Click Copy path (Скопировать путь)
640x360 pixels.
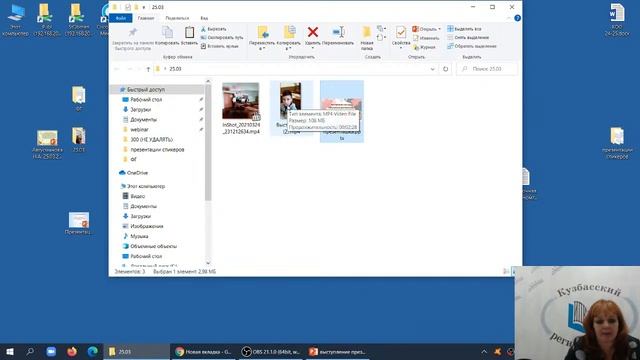[x=222, y=38]
